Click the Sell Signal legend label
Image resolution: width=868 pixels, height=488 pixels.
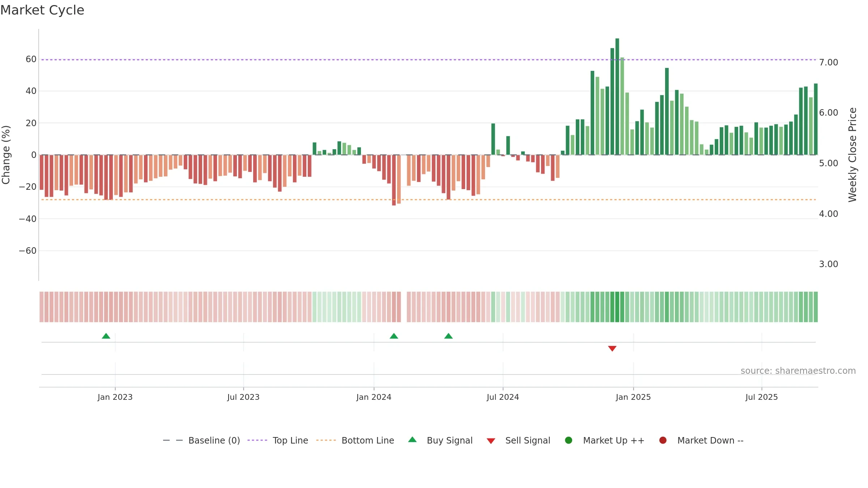point(528,440)
